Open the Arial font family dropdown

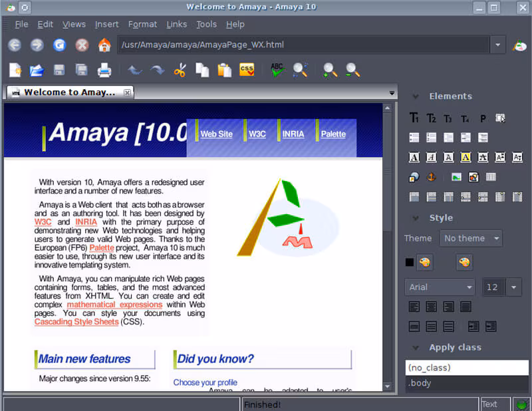[x=440, y=287]
